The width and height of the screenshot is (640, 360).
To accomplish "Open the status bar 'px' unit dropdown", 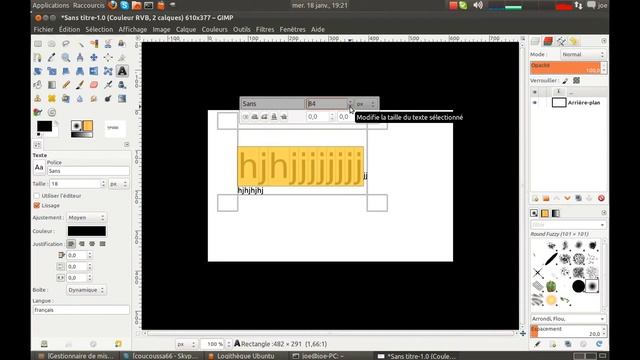I will [x=186, y=344].
